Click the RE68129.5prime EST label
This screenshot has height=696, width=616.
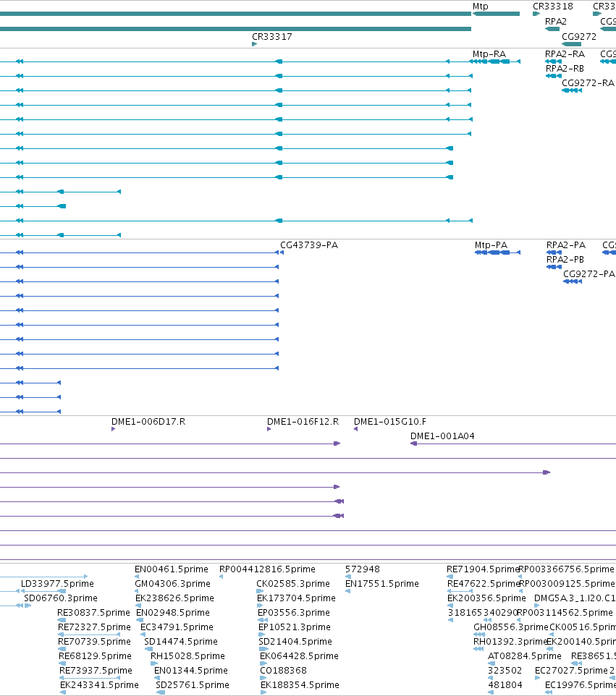coord(95,655)
